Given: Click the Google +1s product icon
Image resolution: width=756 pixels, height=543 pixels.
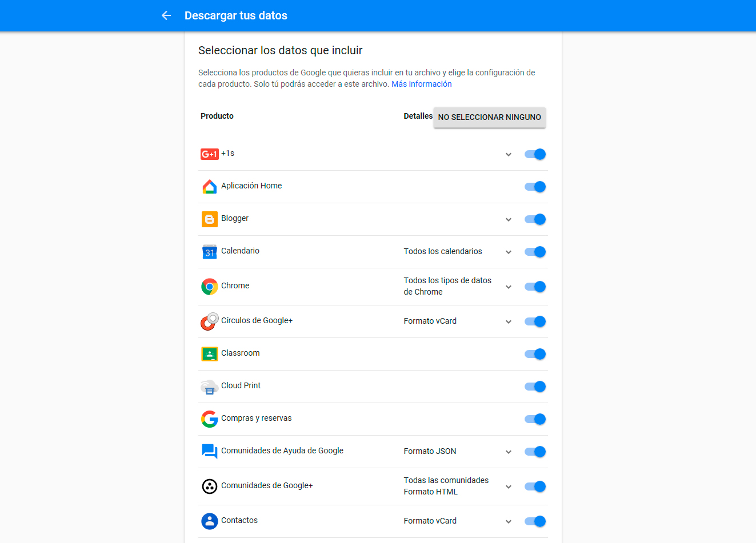Looking at the screenshot, I should tap(209, 154).
